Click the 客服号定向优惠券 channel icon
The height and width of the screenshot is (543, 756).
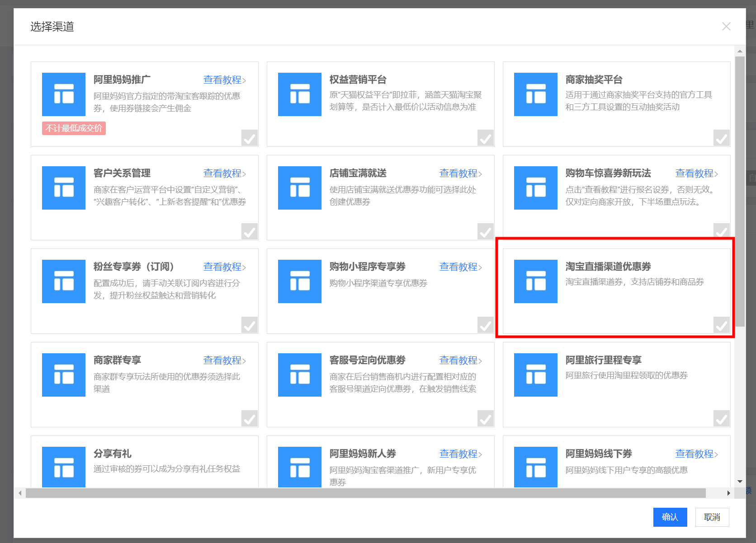tap(300, 375)
